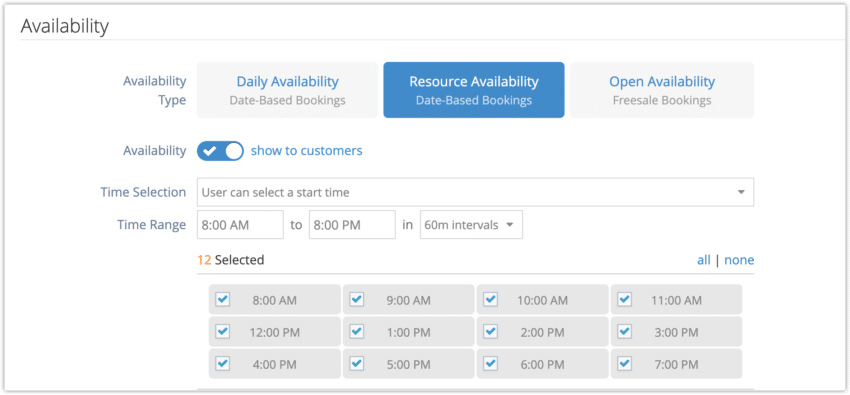This screenshot has height=395, width=850.
Task: Select the Open Availability type
Action: point(662,90)
